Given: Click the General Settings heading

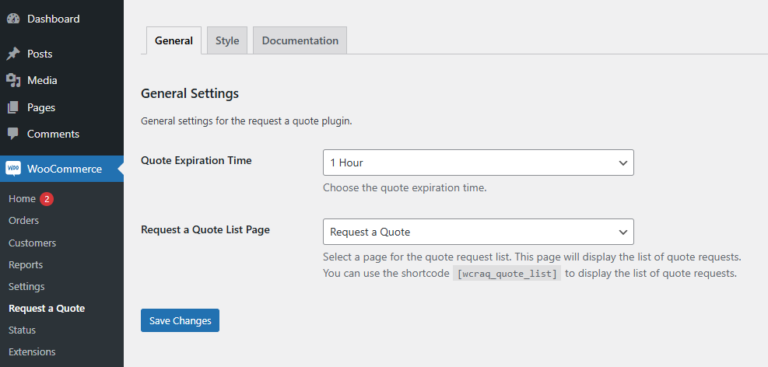Looking at the screenshot, I should [x=190, y=93].
